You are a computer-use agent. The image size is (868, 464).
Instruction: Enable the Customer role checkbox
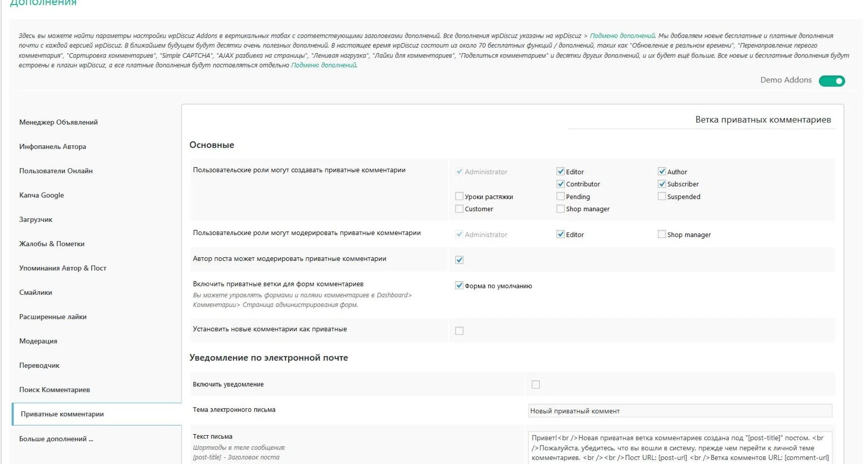pyautogui.click(x=459, y=208)
